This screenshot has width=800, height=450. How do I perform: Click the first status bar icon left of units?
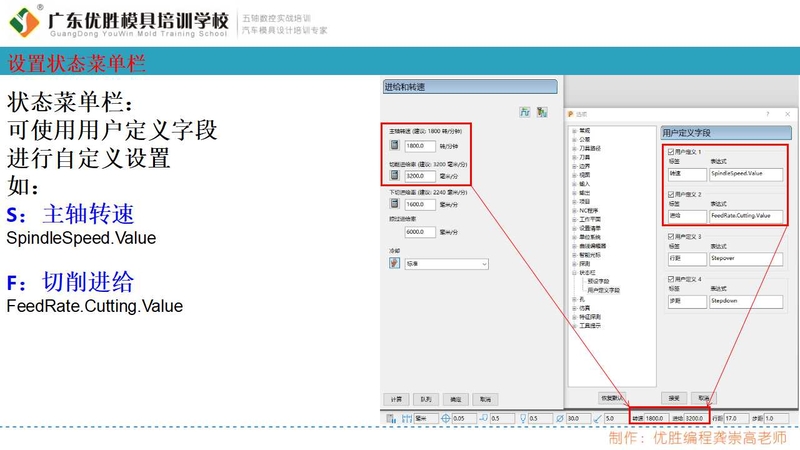pos(391,418)
